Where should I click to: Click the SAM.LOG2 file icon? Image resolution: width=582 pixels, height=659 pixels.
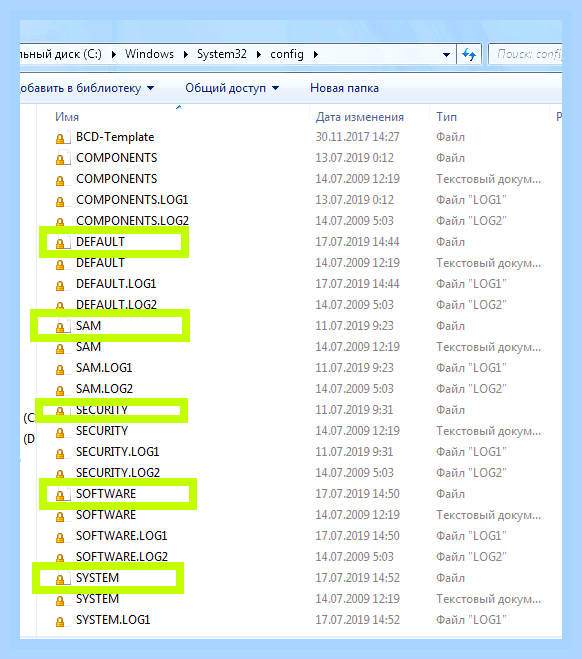(x=61, y=390)
